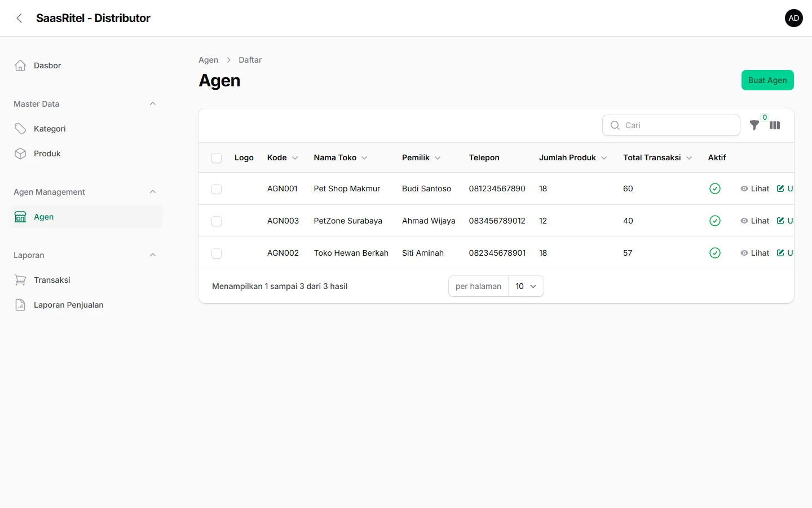Click Aktif check icon for Pet Shop Makmur

point(715,189)
